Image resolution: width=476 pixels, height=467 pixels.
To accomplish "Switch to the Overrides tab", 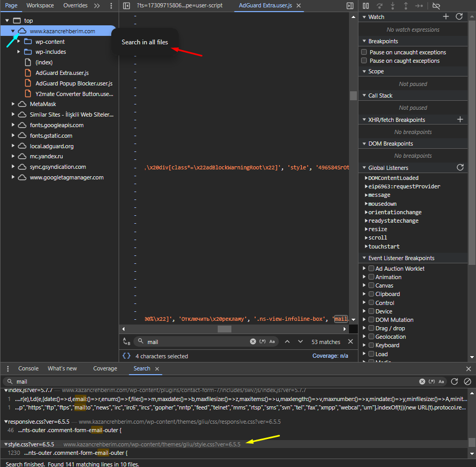I will pyautogui.click(x=75, y=5).
